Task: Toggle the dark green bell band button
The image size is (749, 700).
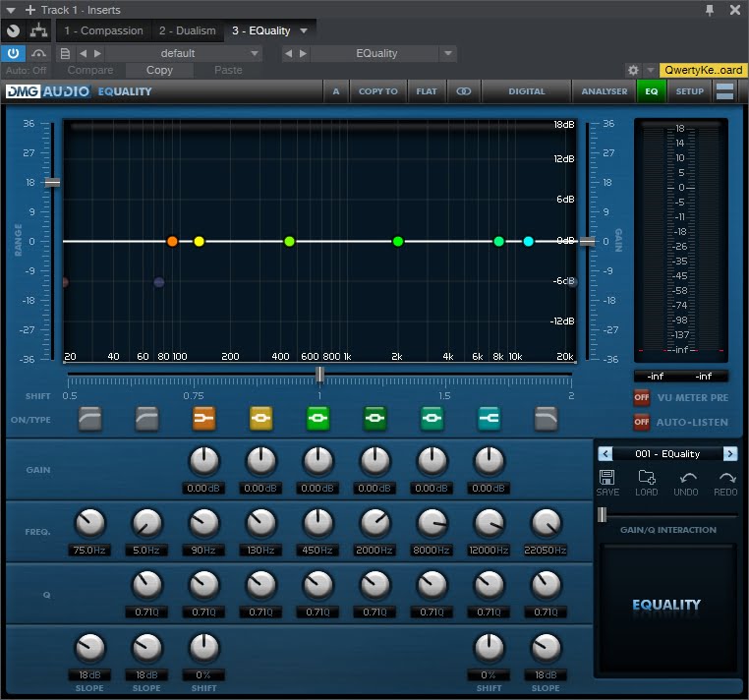Action: pyautogui.click(x=374, y=419)
